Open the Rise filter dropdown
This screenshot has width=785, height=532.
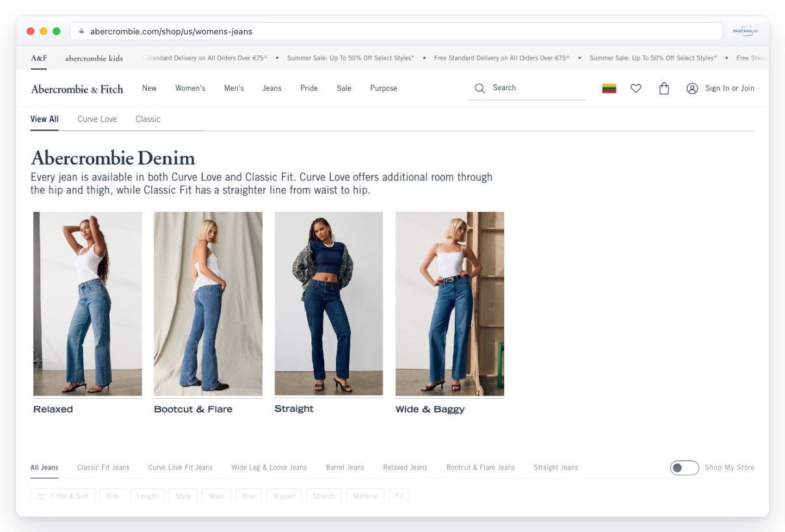pyautogui.click(x=249, y=496)
